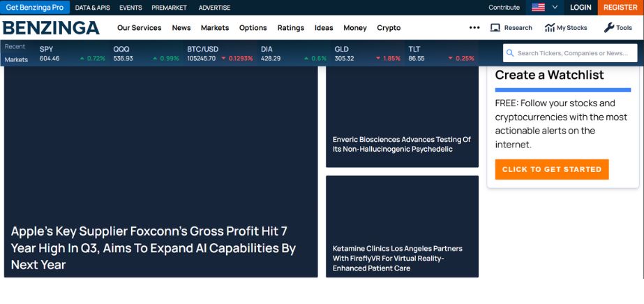Click the GLD red down arrow

378,59
